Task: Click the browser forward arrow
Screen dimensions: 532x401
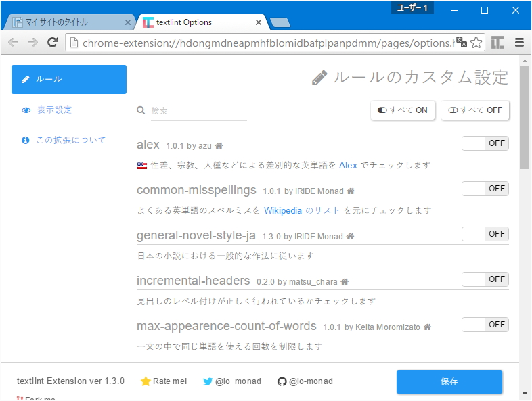Action: pos(33,43)
